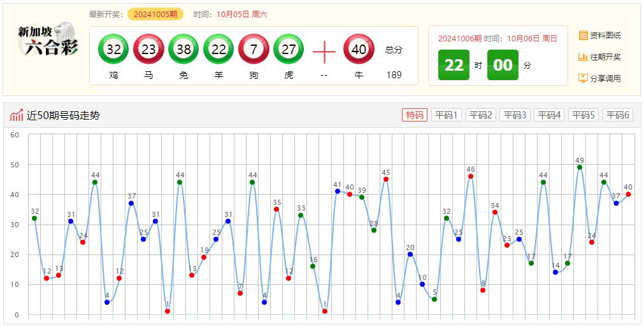
Task: Click the red ball number 23
Action: coord(148,50)
